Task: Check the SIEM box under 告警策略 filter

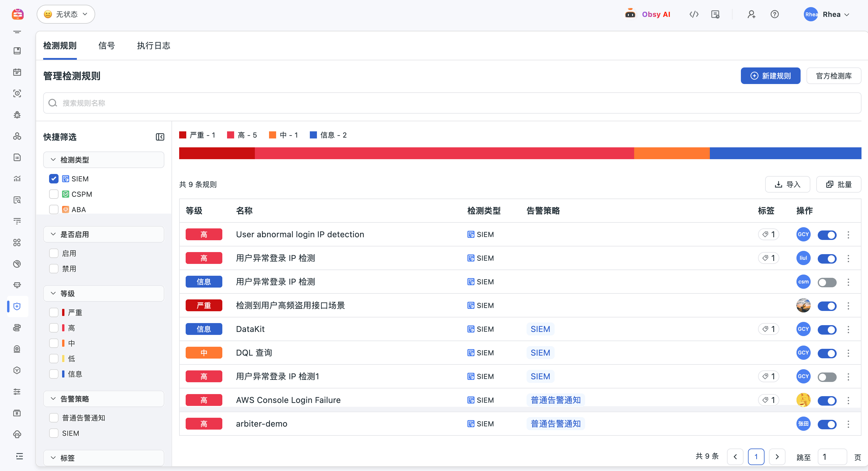Action: (54, 433)
